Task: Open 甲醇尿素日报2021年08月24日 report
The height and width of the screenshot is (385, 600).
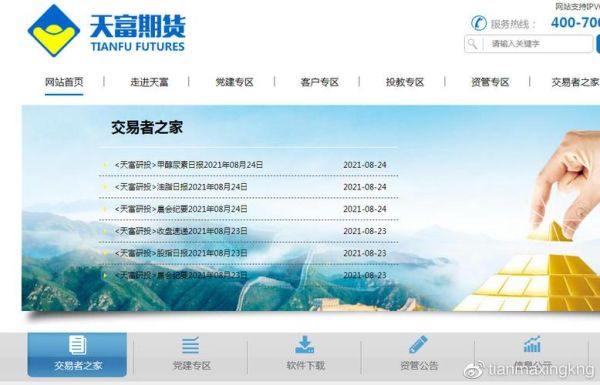Action: [x=189, y=165]
